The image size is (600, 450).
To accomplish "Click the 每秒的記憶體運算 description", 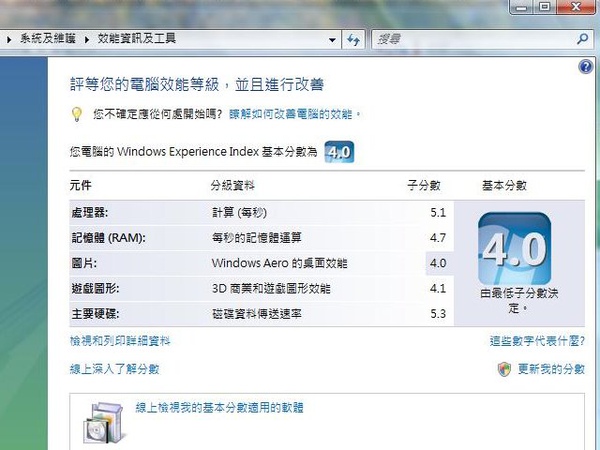I will (x=257, y=238).
